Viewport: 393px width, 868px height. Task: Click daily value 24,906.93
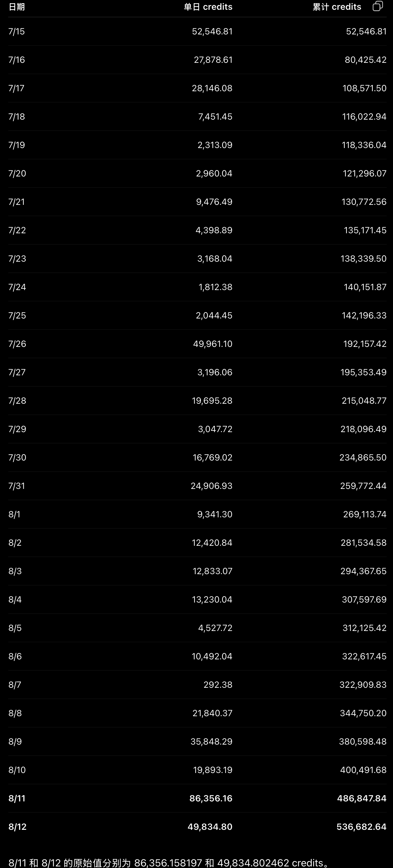click(x=212, y=486)
